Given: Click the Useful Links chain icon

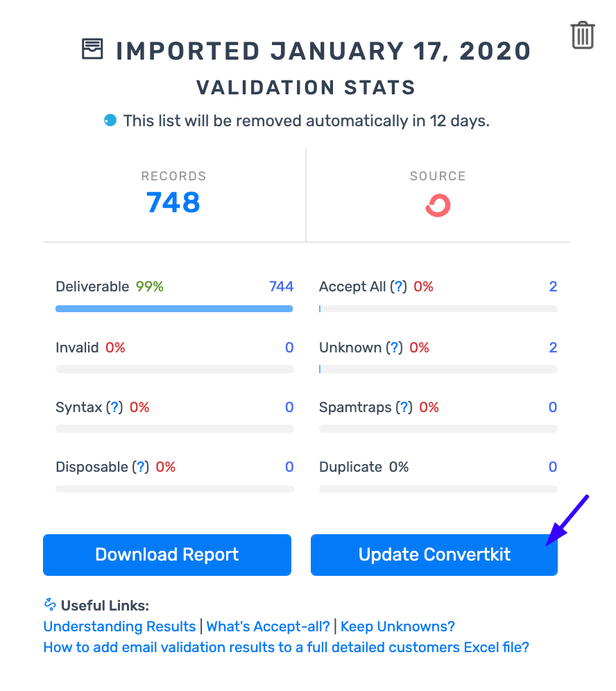Looking at the screenshot, I should [x=50, y=605].
